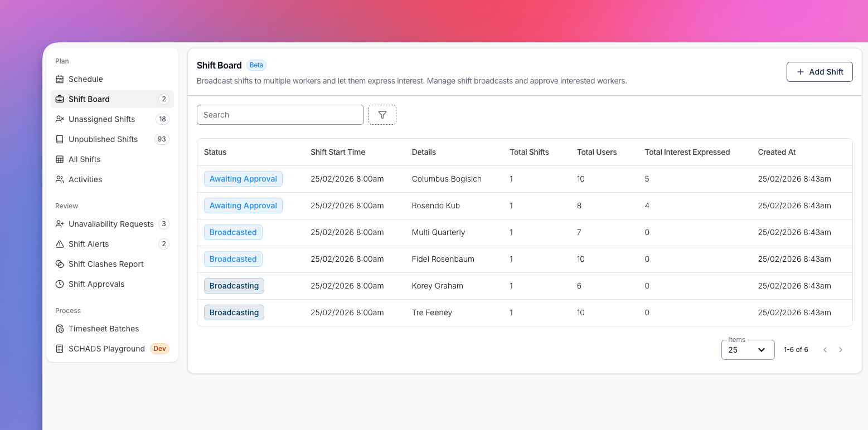
Task: Open Activities in the sidebar
Action: pos(85,179)
